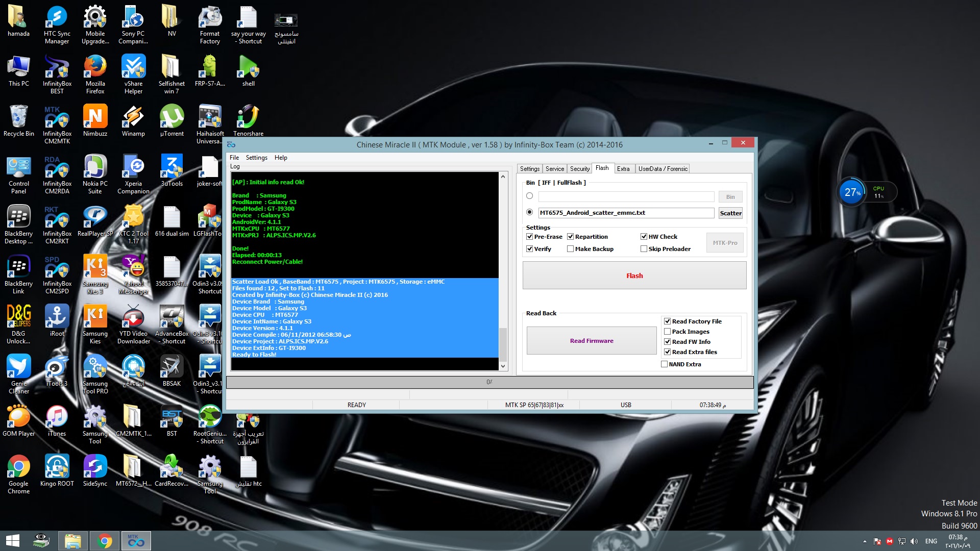This screenshot has height=551, width=980.
Task: Switch to the Service tab
Action: coord(554,169)
